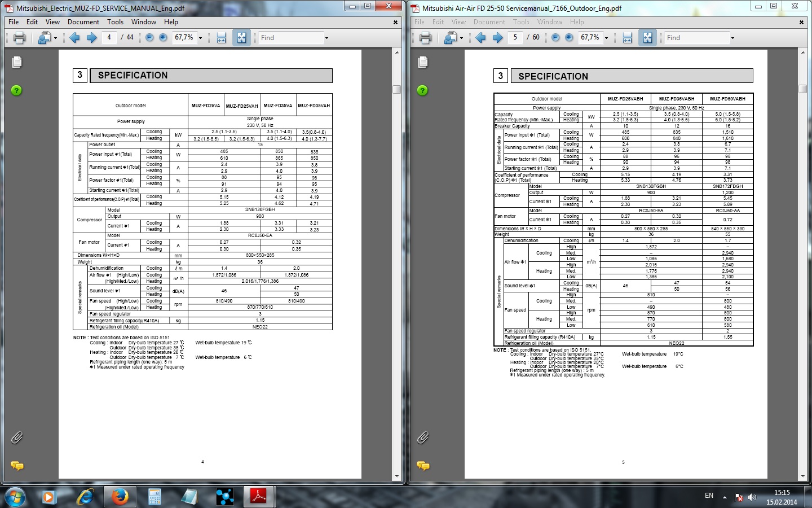
Task: Click scroll up arrow in right window
Action: tap(802, 52)
